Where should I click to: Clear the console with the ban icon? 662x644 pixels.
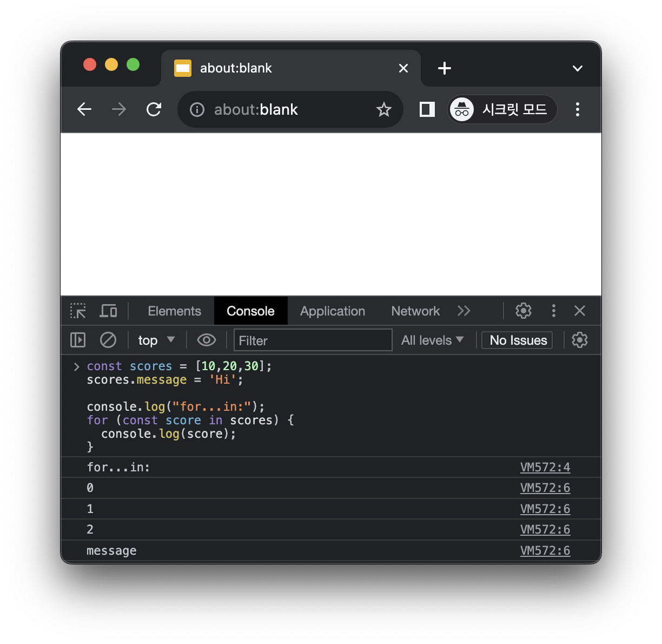pyautogui.click(x=108, y=340)
